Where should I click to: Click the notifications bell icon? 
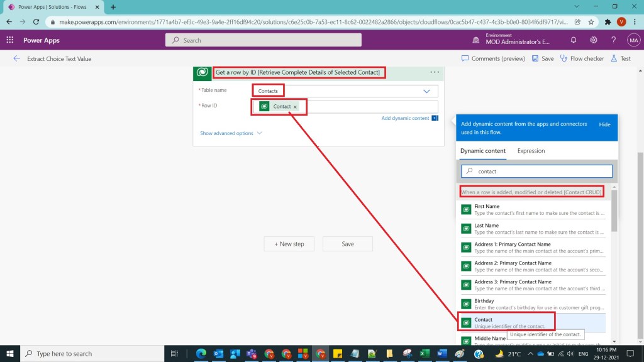point(574,40)
